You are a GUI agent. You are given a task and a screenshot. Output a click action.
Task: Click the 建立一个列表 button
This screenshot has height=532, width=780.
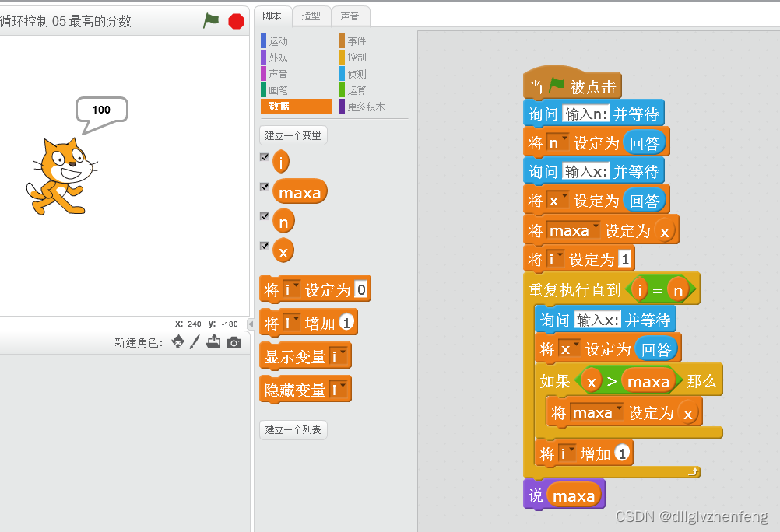click(293, 429)
